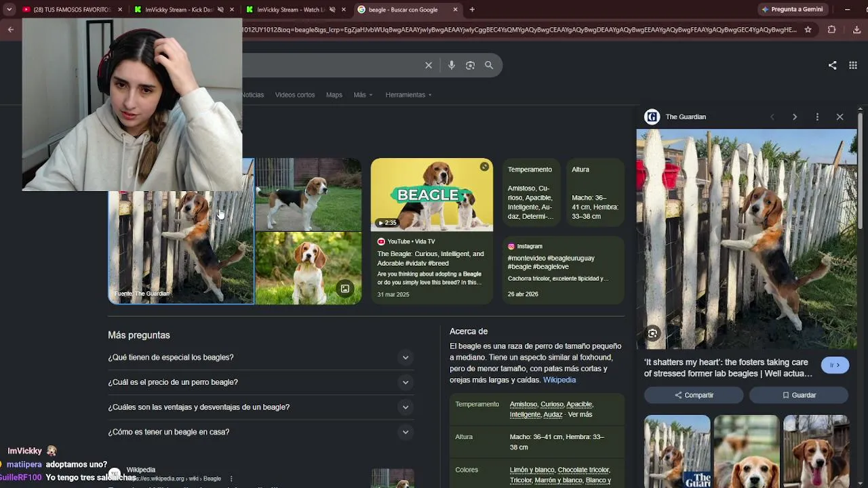Open the large beagle preview image
This screenshot has width=868, height=488.
pos(747,239)
